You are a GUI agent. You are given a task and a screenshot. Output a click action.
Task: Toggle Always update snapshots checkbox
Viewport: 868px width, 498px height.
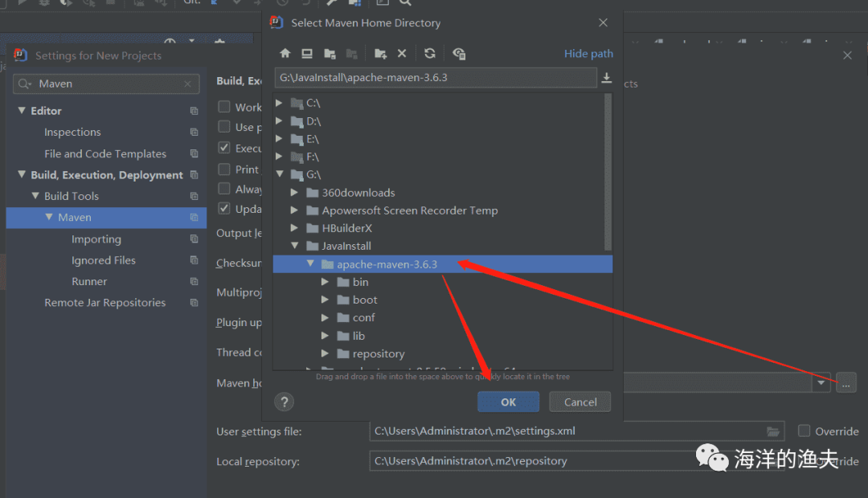pos(224,189)
